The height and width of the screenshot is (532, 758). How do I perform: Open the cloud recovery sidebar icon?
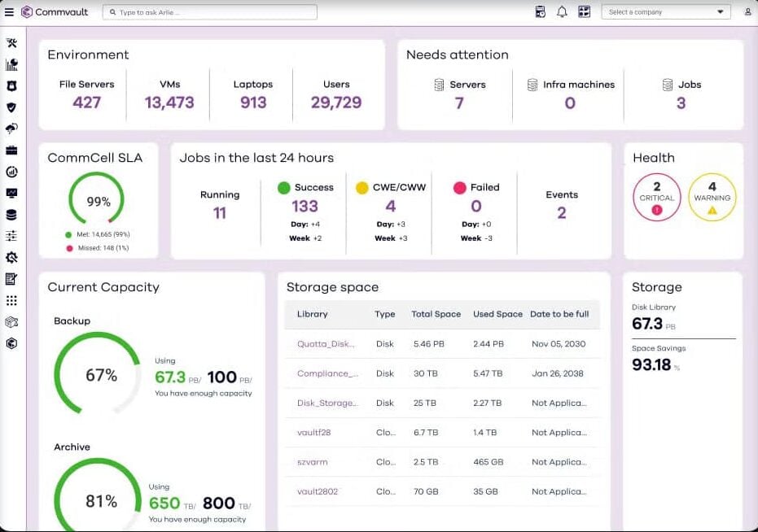point(11,129)
